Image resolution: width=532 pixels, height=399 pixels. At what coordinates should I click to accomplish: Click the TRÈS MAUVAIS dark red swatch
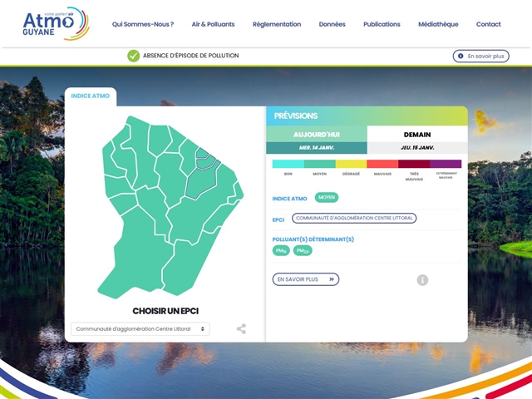click(414, 164)
